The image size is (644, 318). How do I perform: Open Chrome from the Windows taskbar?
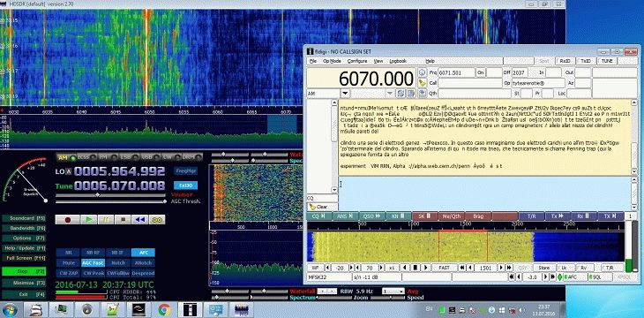[164, 309]
